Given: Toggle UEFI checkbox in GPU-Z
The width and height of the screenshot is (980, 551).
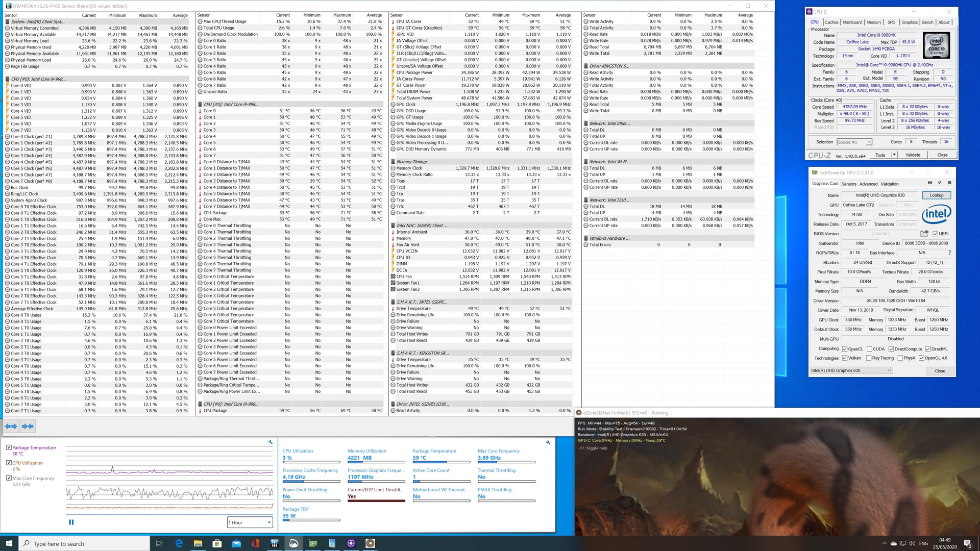Looking at the screenshot, I should pos(935,234).
